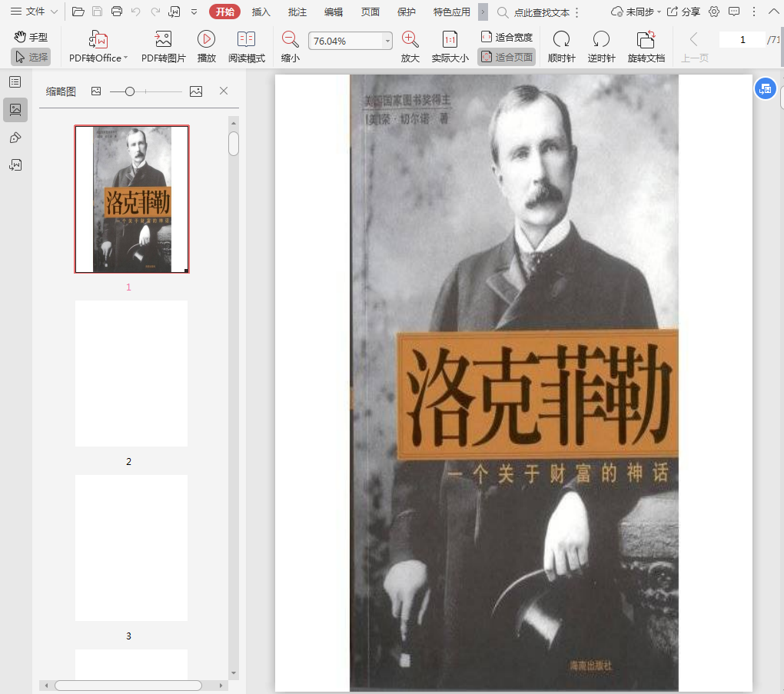Start slideshow with 播放 icon
Image resolution: width=784 pixels, height=694 pixels.
206,40
